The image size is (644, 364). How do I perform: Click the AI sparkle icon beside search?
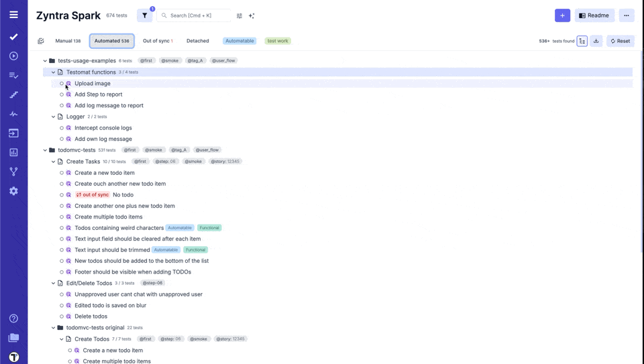[252, 15]
